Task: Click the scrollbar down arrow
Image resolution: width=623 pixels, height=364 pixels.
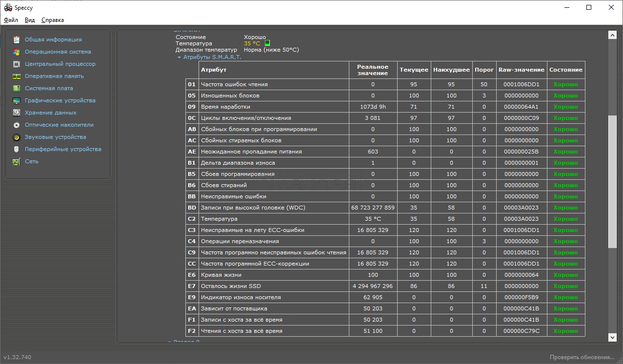Action: click(612, 337)
